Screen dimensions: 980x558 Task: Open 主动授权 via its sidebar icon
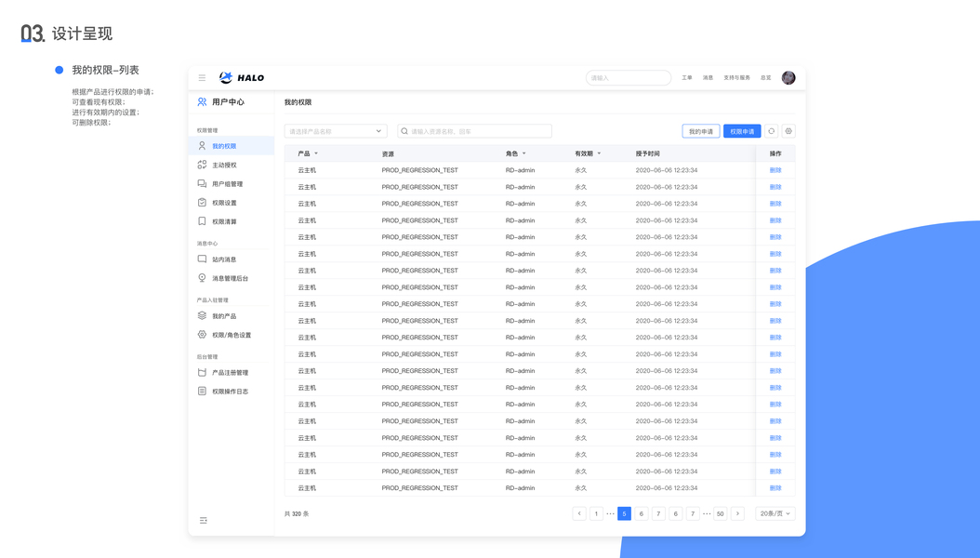[x=202, y=165]
